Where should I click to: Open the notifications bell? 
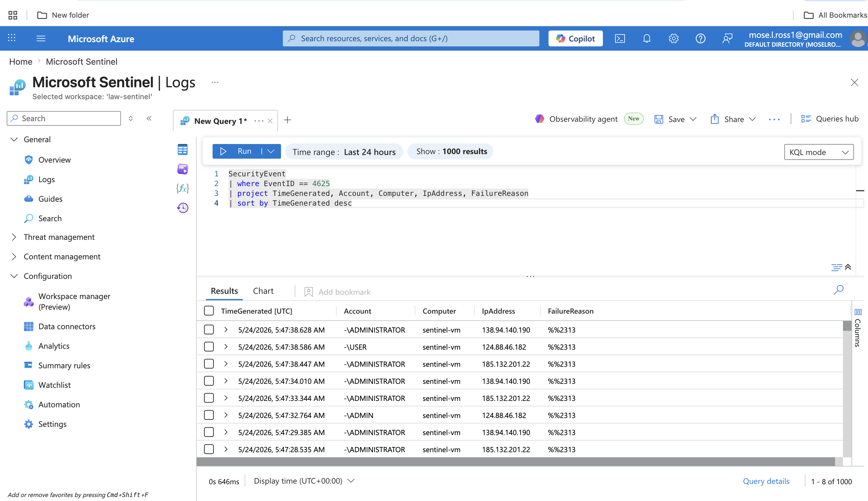(x=647, y=38)
